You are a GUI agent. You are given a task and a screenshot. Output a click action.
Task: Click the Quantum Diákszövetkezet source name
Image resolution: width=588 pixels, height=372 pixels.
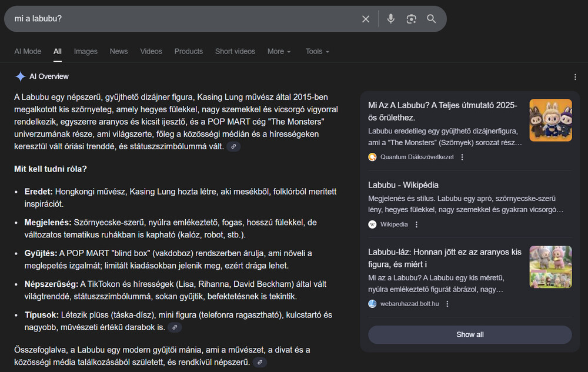[417, 157]
